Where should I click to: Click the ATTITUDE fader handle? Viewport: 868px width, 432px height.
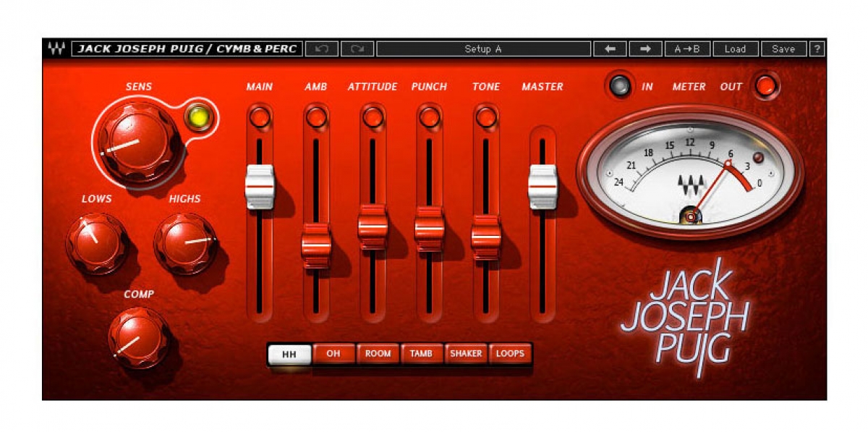coord(373,227)
